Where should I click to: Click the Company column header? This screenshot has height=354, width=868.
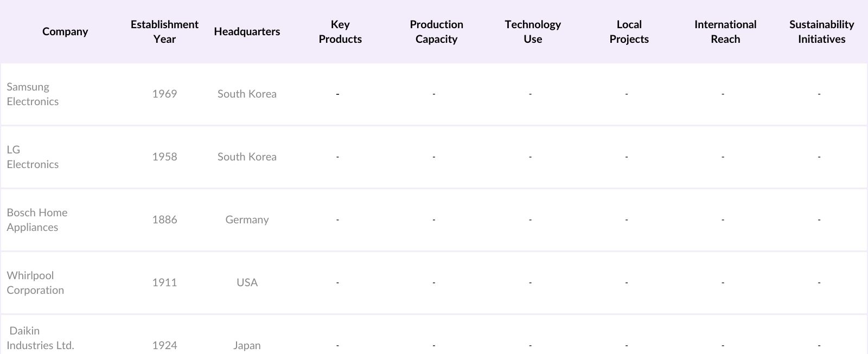[x=65, y=31]
